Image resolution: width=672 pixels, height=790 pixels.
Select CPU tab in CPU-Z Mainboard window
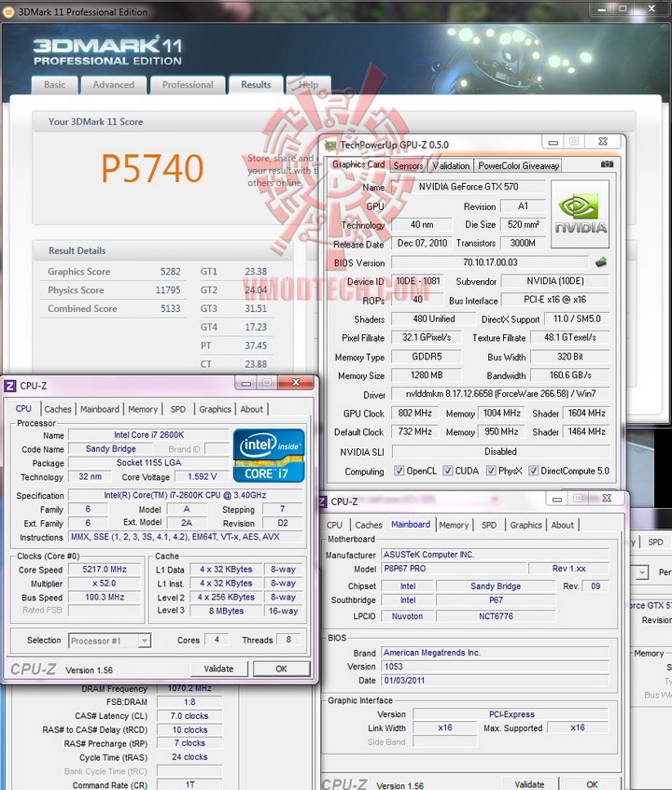coord(334,525)
